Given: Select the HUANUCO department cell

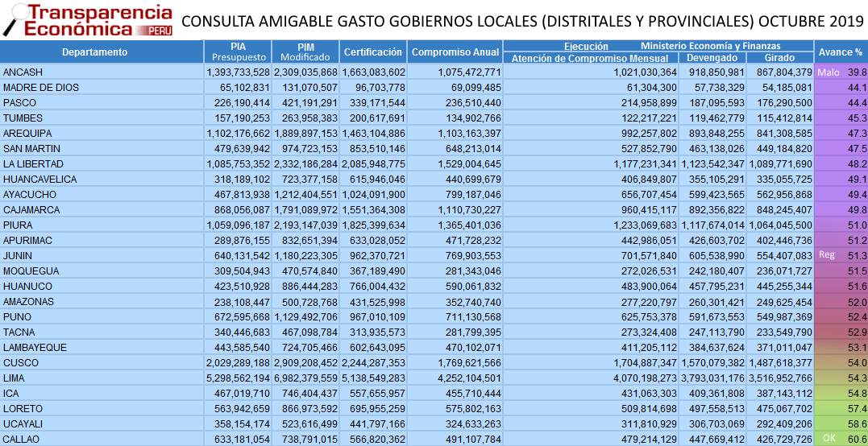Looking at the screenshot, I should 102,287.
